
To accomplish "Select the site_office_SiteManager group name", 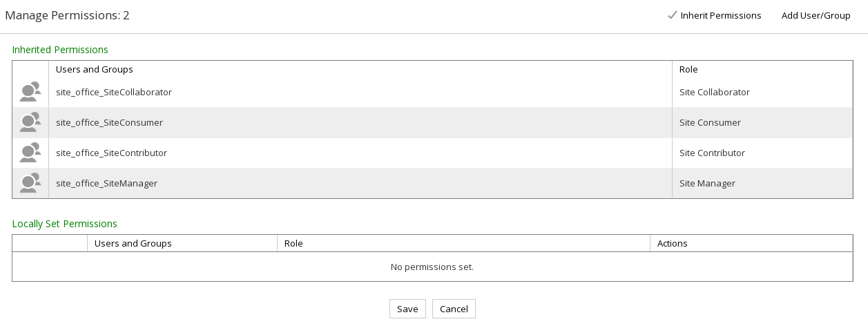I will 106,183.
